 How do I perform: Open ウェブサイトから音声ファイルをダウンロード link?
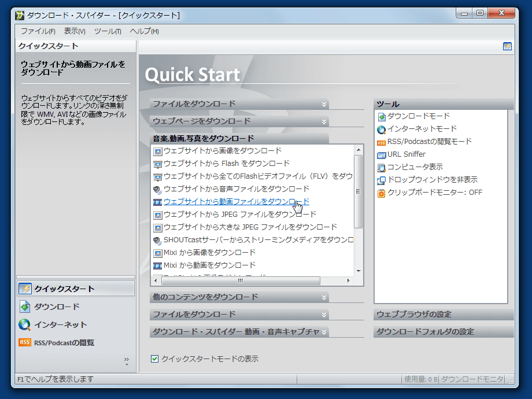coord(237,189)
